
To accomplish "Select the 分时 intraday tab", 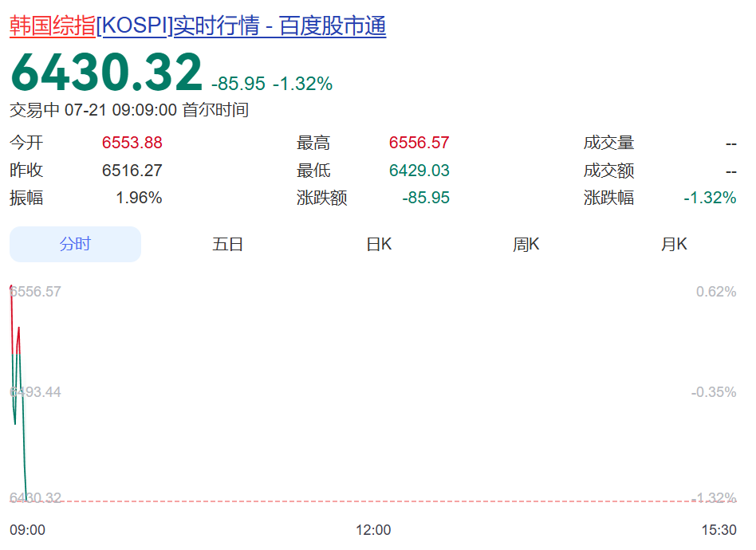I will click(75, 245).
